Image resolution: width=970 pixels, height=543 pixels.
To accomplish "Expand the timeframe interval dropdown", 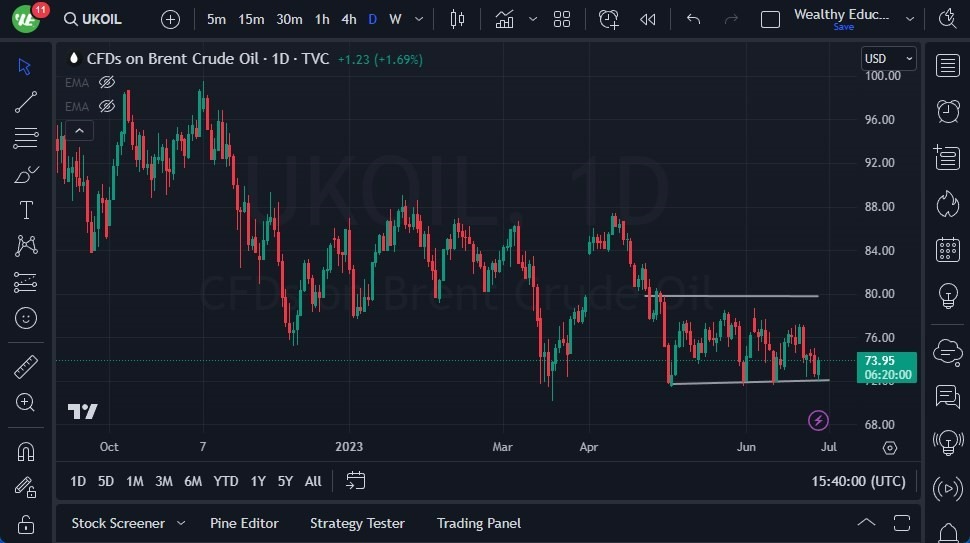I will [419, 19].
